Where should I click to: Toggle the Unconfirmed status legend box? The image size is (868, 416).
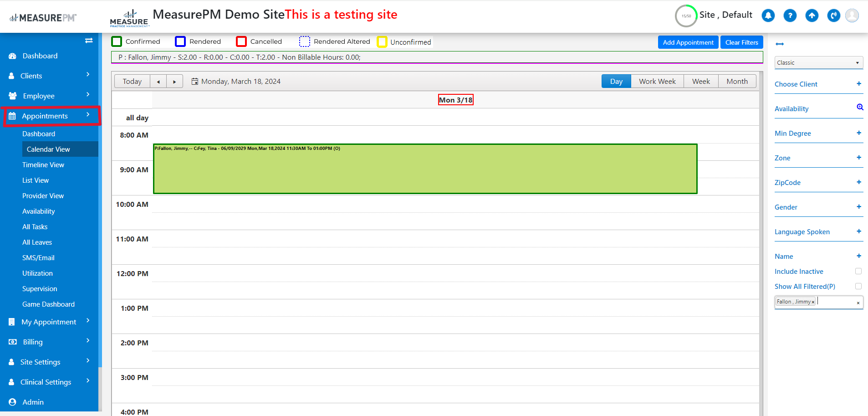382,42
